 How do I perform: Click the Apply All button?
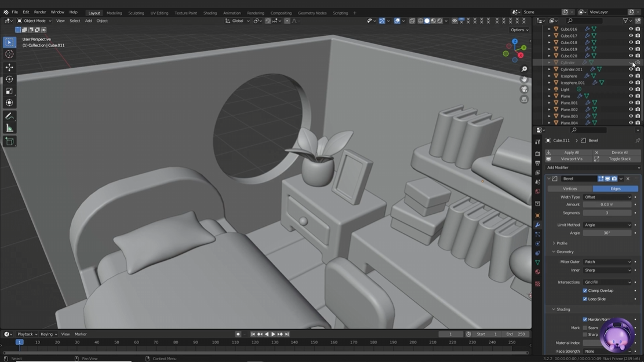(x=569, y=152)
